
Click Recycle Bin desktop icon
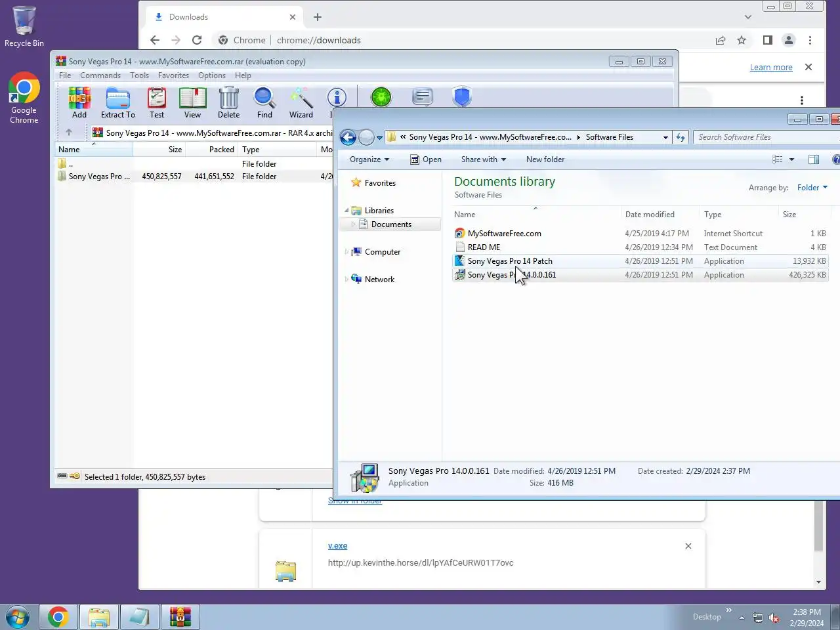pos(24,27)
